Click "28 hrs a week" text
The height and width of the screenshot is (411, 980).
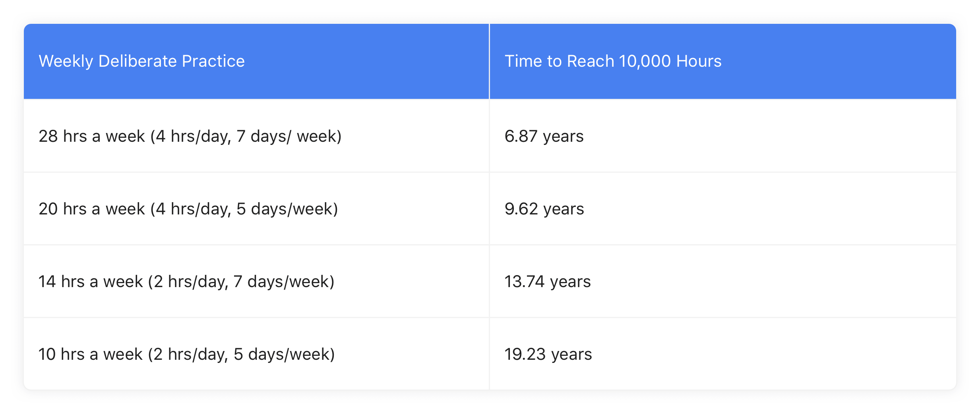tap(92, 136)
